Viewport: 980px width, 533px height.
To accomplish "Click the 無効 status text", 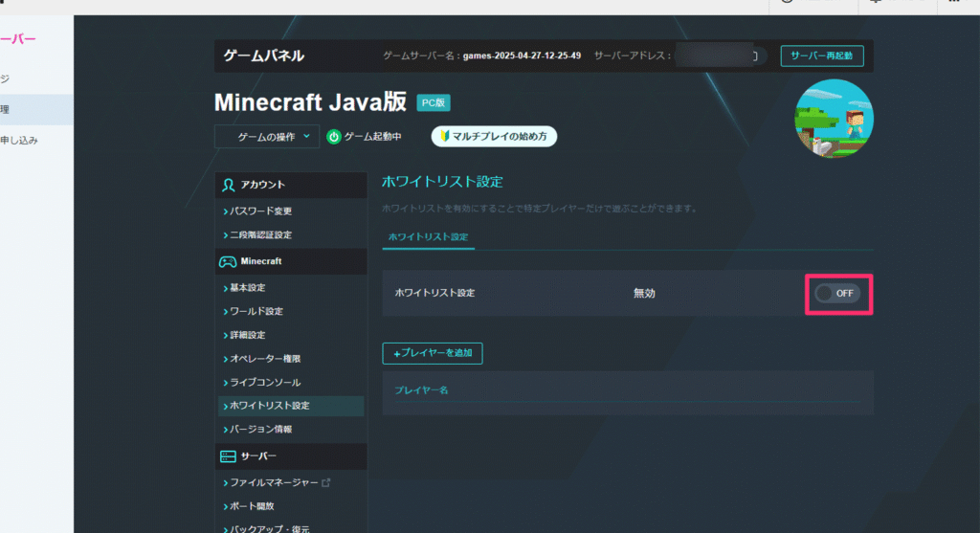I will point(644,293).
